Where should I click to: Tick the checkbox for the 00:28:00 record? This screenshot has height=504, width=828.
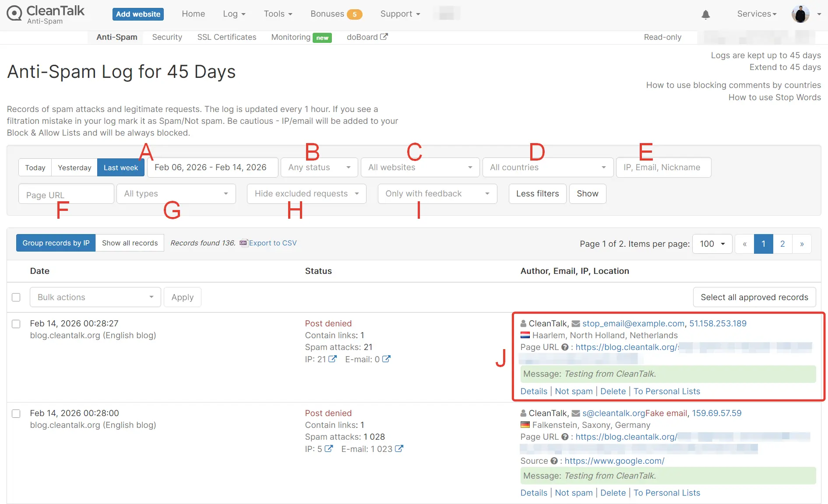(16, 413)
